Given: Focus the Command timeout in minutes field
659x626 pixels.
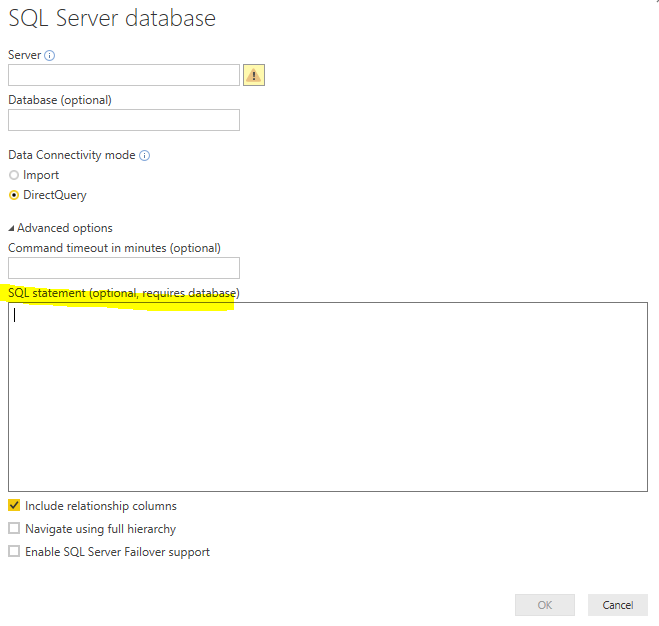Looking at the screenshot, I should pos(124,268).
